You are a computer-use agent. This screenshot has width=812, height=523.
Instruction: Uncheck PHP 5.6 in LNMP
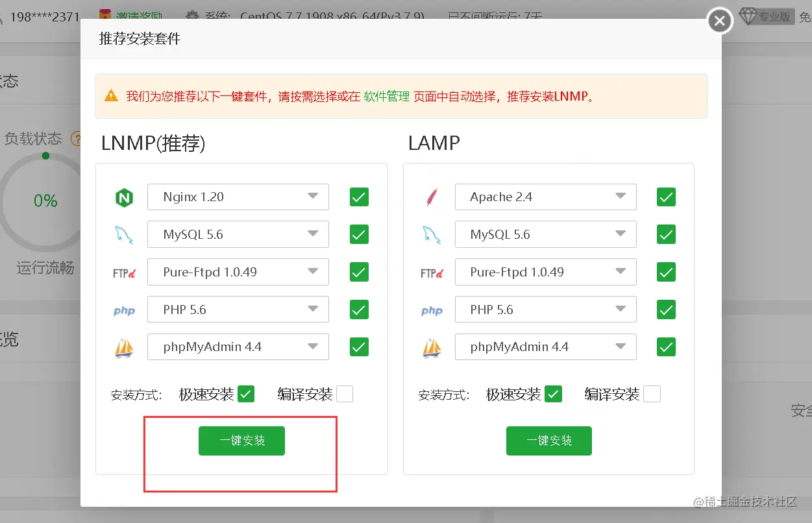pos(359,310)
